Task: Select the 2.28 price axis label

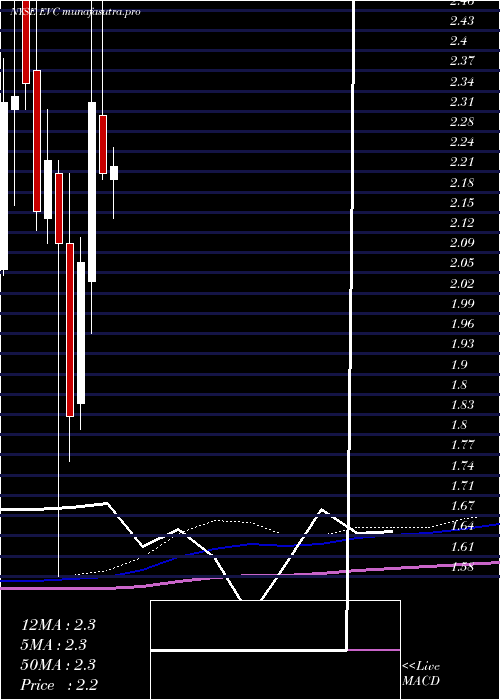Action: (x=462, y=121)
